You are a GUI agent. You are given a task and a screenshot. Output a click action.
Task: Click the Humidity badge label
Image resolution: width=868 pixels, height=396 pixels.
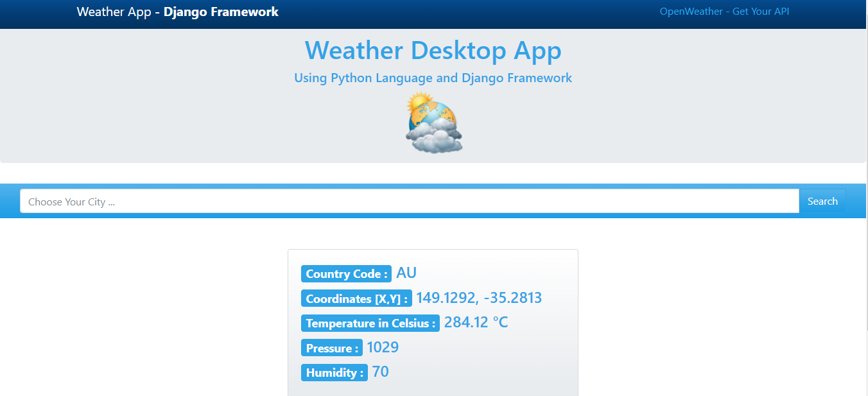(334, 373)
